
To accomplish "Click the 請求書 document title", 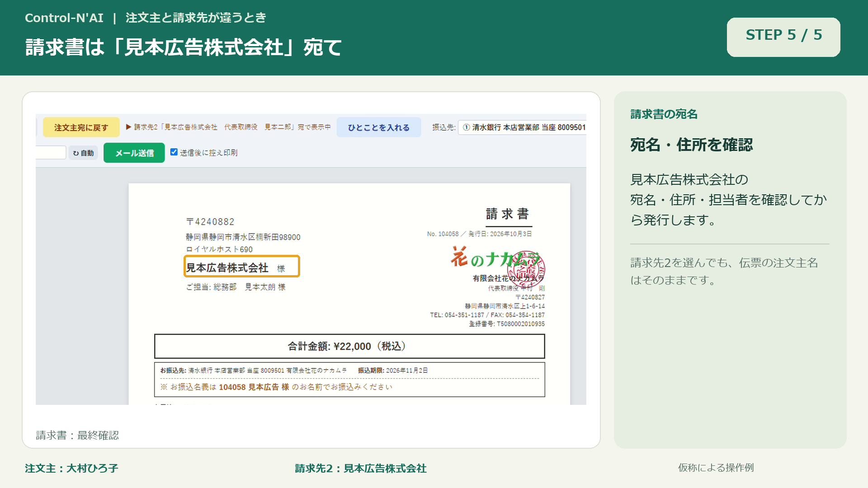I will click(508, 214).
